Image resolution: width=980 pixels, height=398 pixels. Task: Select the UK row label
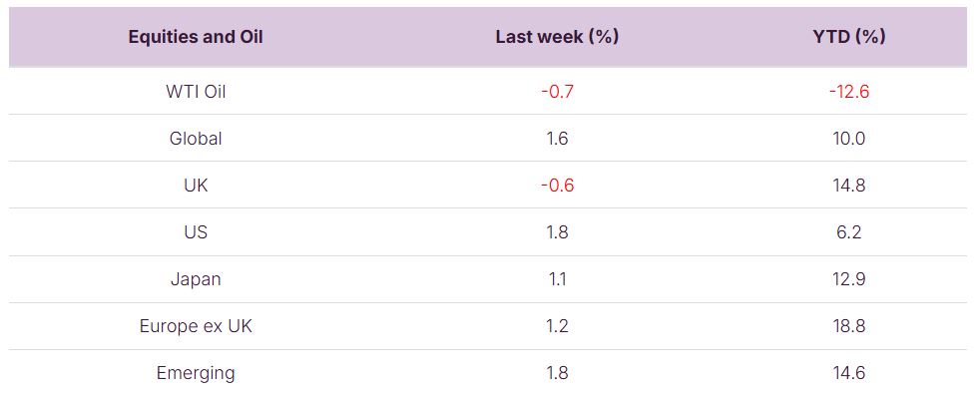pos(196,185)
